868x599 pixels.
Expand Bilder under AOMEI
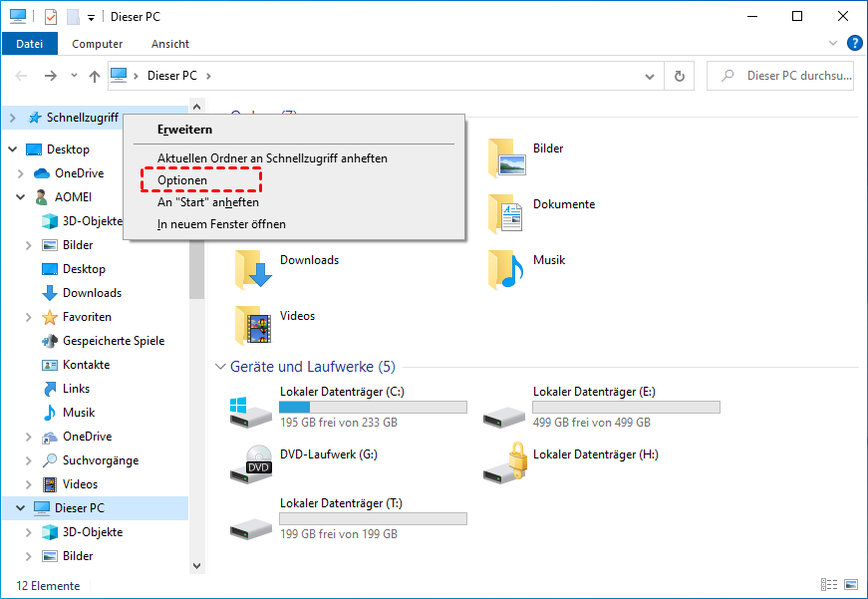28,245
